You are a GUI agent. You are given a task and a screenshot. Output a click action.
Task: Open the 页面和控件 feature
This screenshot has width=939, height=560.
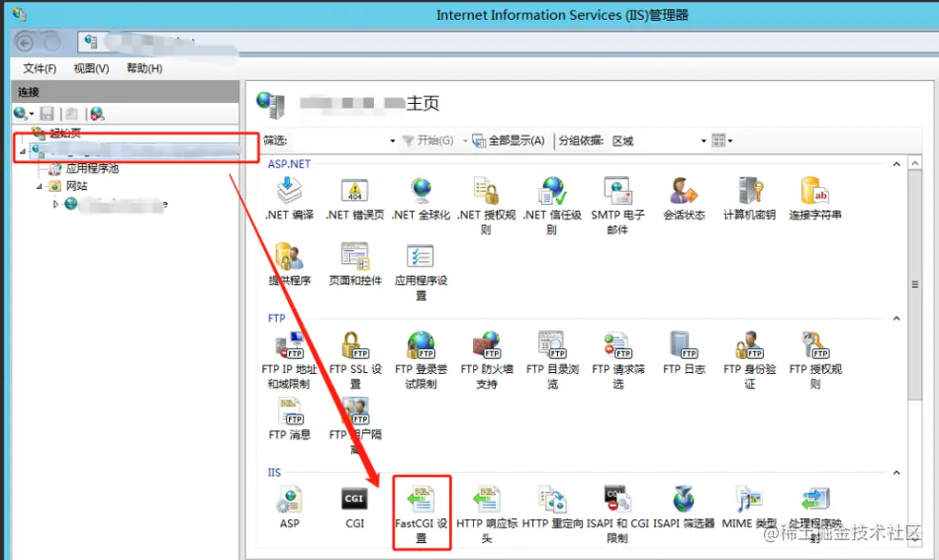354,265
